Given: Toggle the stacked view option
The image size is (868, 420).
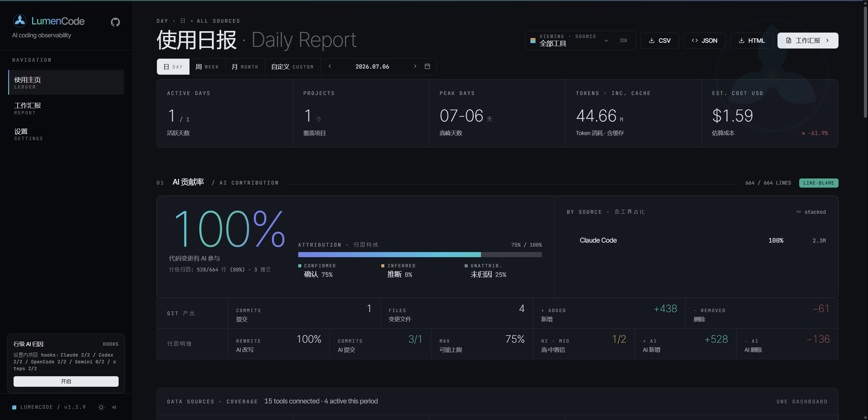Looking at the screenshot, I should (811, 212).
